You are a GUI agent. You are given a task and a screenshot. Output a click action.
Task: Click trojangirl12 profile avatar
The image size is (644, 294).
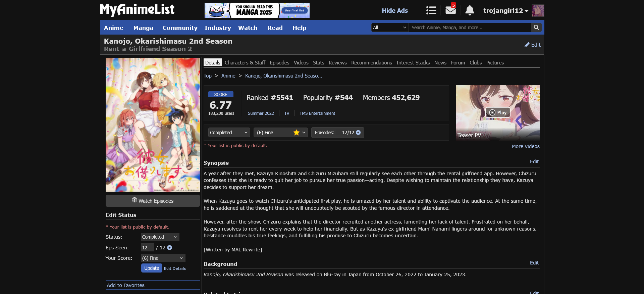click(x=538, y=11)
